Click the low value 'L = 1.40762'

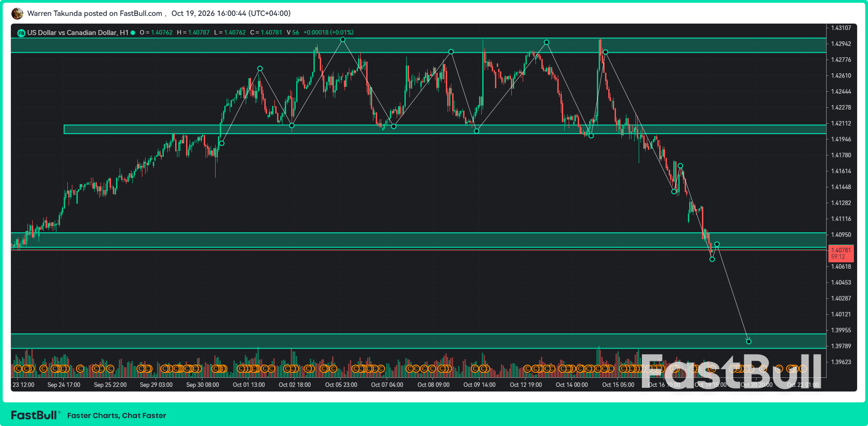[230, 33]
